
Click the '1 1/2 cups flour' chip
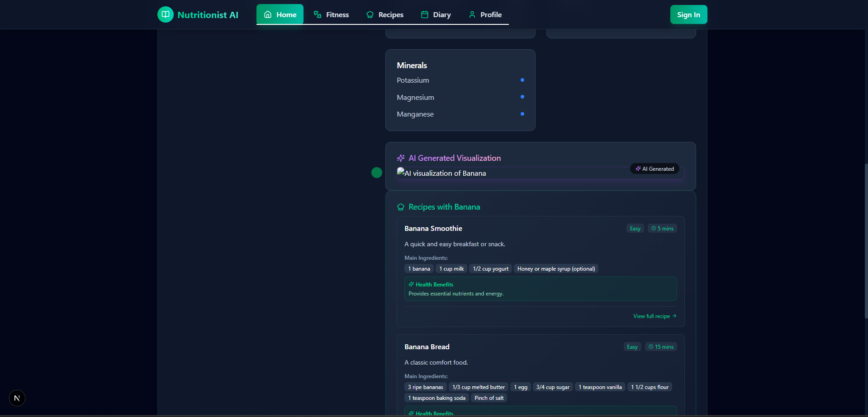[x=650, y=387]
